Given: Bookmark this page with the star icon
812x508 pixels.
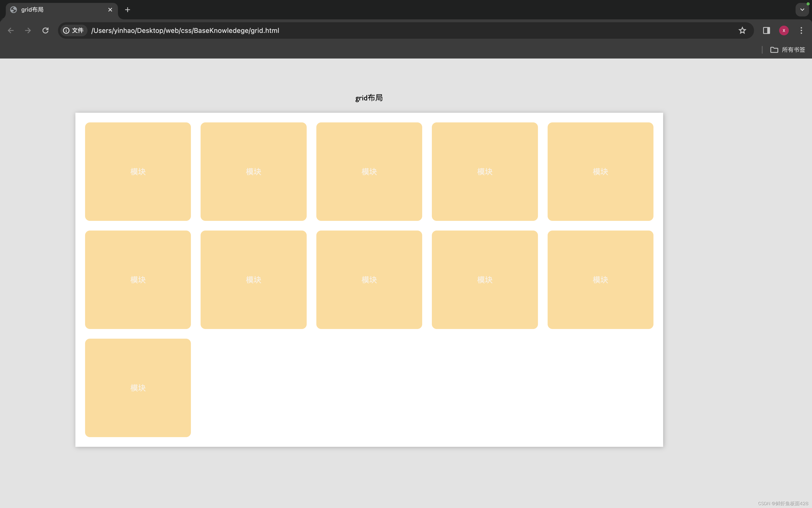Looking at the screenshot, I should [742, 30].
